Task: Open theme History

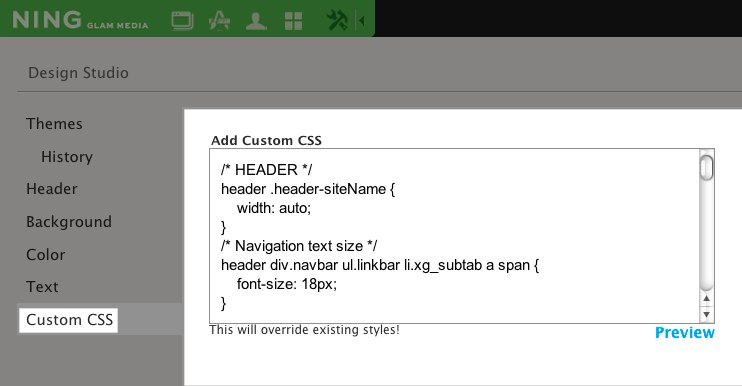Action: [x=67, y=157]
